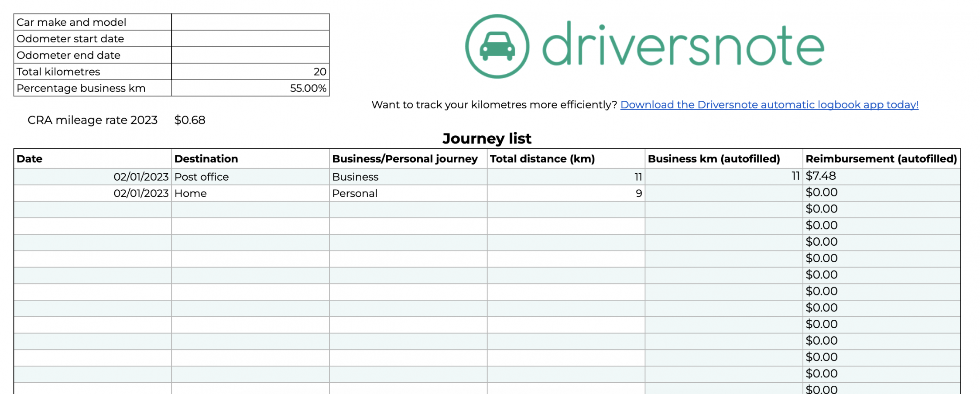Image resolution: width=980 pixels, height=394 pixels.
Task: Select the Home destination cell
Action: click(x=250, y=193)
